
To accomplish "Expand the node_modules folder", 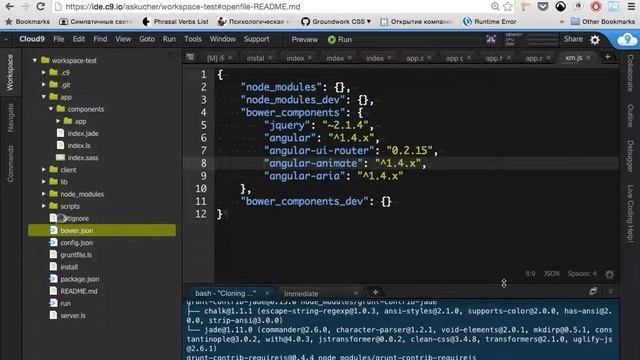I will pos(43,194).
